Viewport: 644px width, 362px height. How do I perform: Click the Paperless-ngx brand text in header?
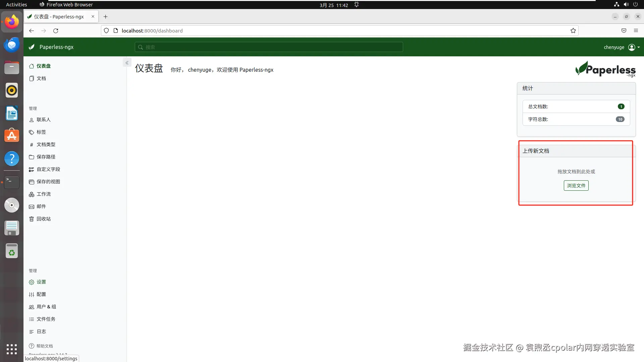click(56, 47)
